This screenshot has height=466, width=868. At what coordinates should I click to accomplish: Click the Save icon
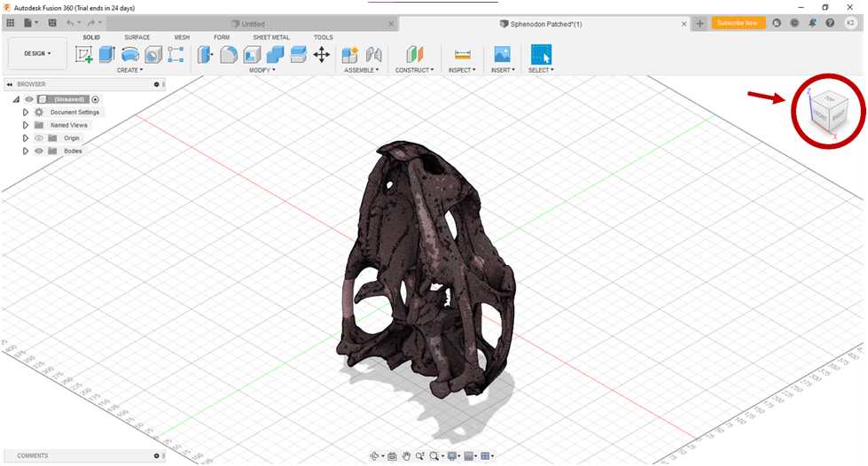(52, 23)
